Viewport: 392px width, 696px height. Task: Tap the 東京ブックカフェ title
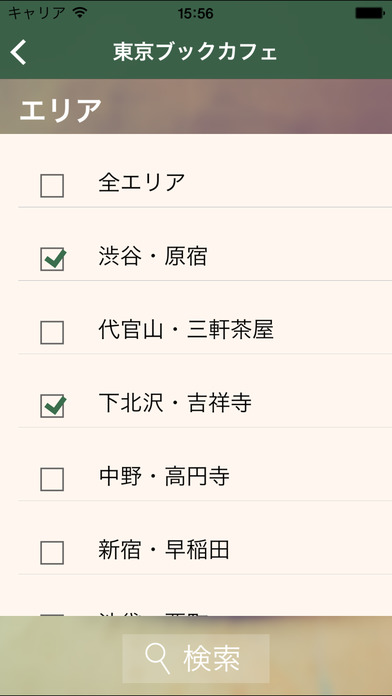coord(195,52)
